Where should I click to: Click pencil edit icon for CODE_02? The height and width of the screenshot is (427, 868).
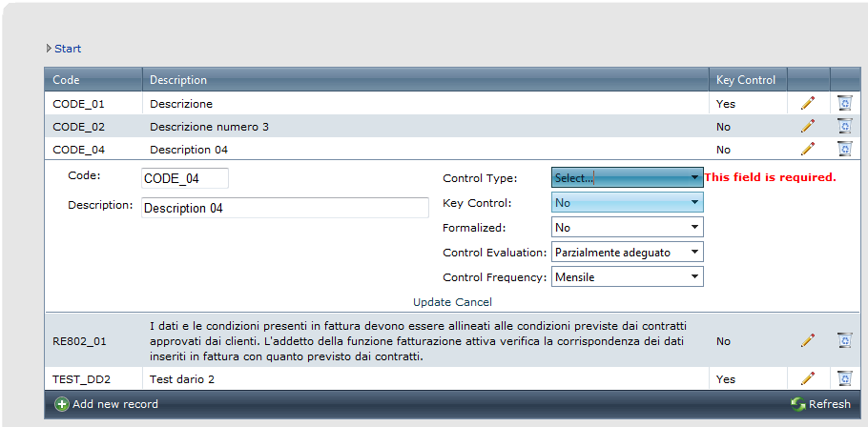[x=808, y=126]
